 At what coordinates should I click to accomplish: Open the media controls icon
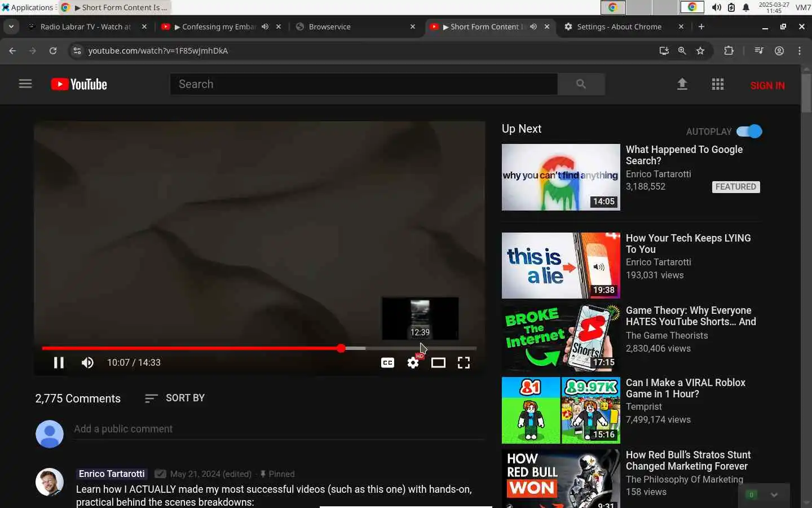[x=759, y=51]
